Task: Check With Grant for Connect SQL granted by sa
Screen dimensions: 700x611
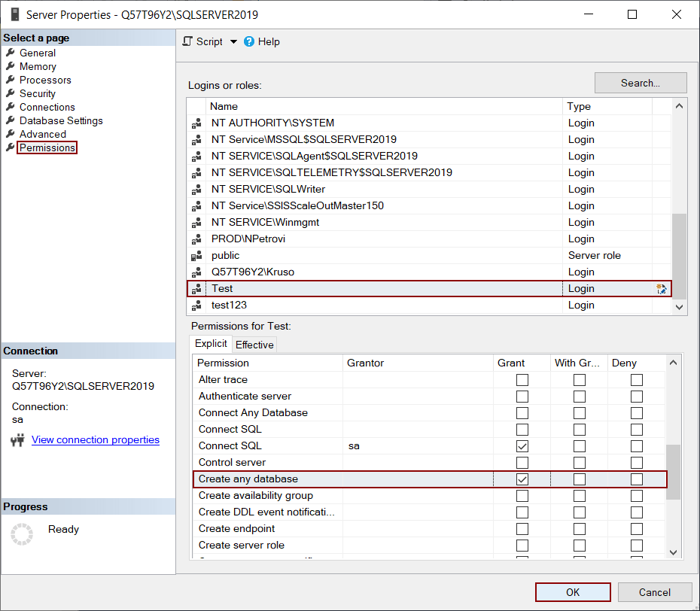Action: click(579, 445)
